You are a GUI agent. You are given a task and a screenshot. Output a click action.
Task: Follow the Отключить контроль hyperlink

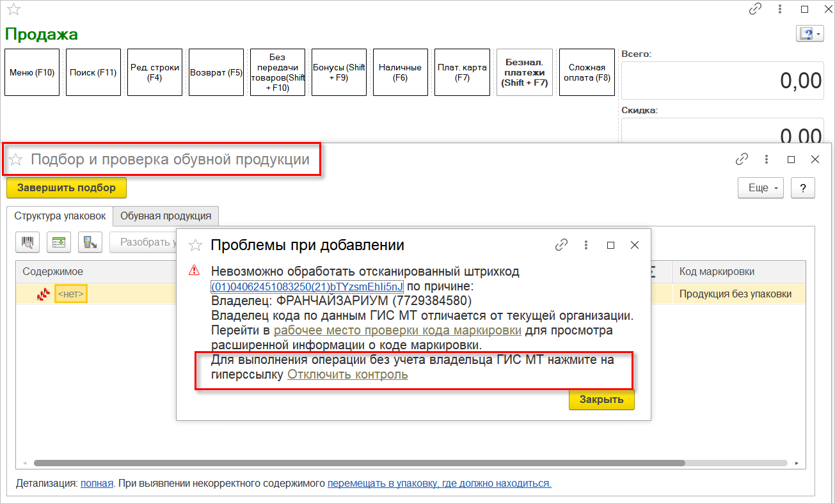click(x=347, y=375)
